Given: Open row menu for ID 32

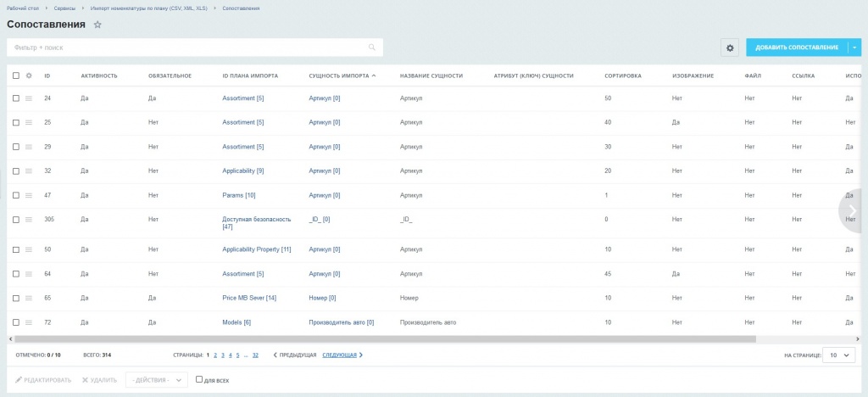Looking at the screenshot, I should (x=29, y=171).
